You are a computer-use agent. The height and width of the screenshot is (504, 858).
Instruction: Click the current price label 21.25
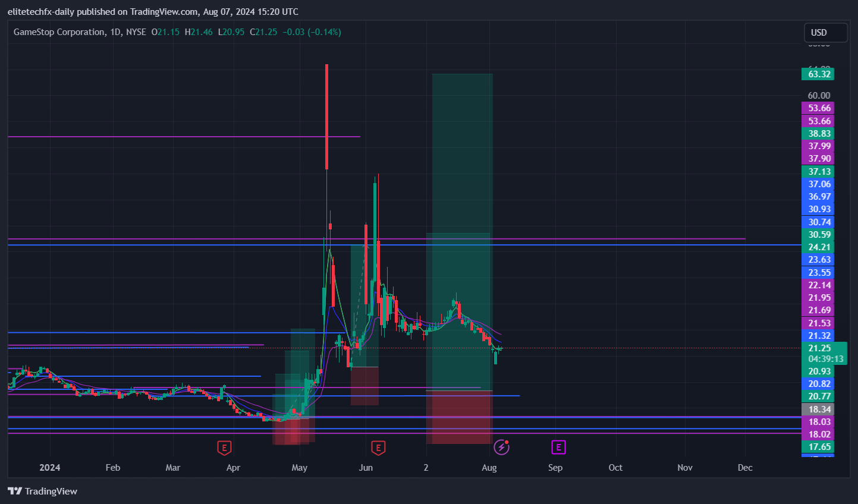[x=819, y=348]
